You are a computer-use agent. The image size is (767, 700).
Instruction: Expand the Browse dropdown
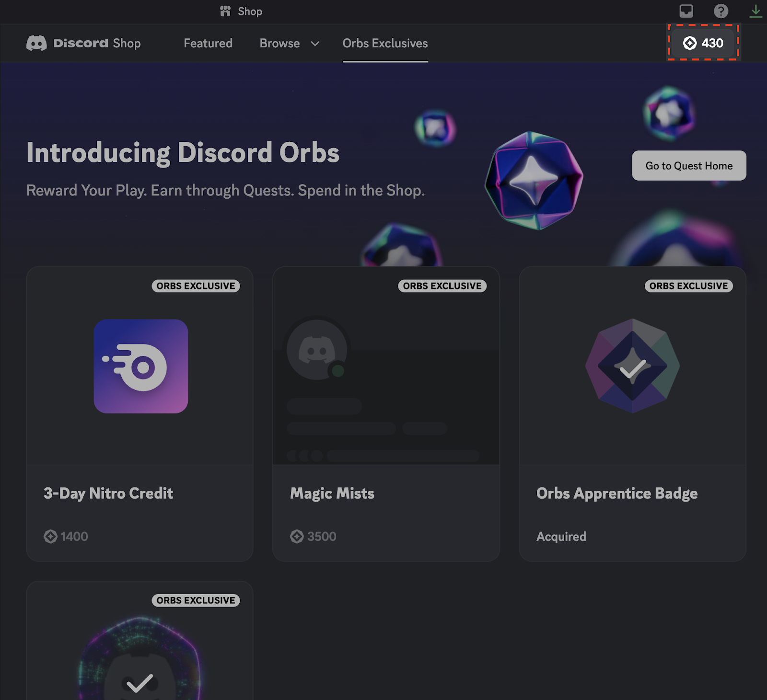tap(279, 44)
